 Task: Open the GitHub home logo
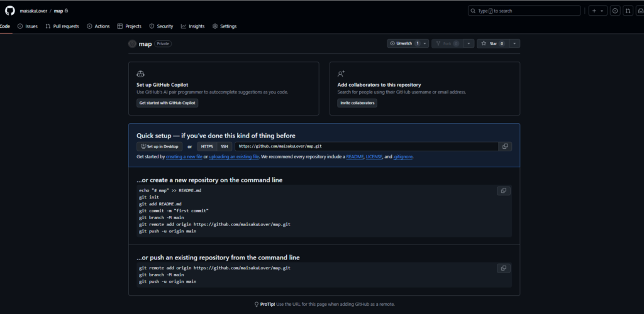(x=10, y=11)
